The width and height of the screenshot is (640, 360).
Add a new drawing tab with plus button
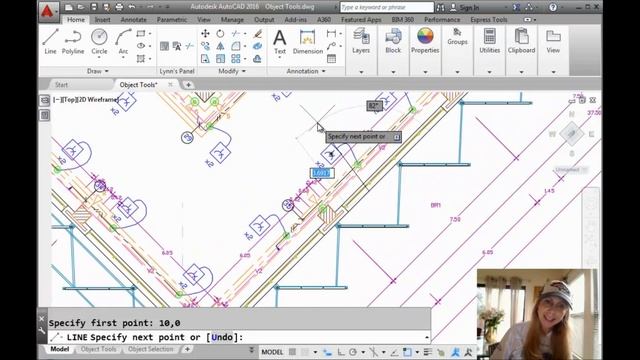tap(188, 85)
